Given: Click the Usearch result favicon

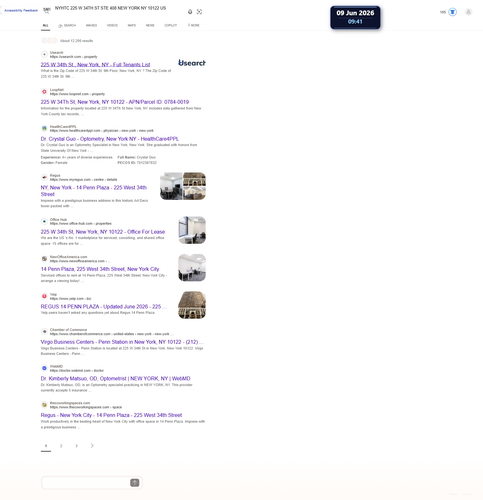Looking at the screenshot, I should (x=44, y=54).
